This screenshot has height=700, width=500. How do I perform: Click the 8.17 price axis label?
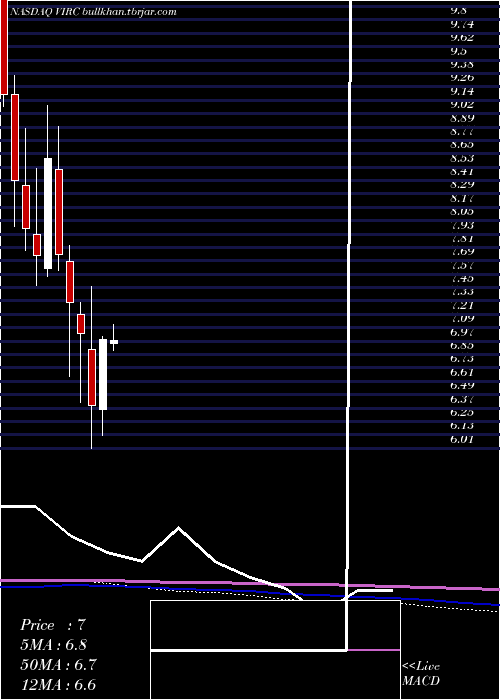coord(462,198)
